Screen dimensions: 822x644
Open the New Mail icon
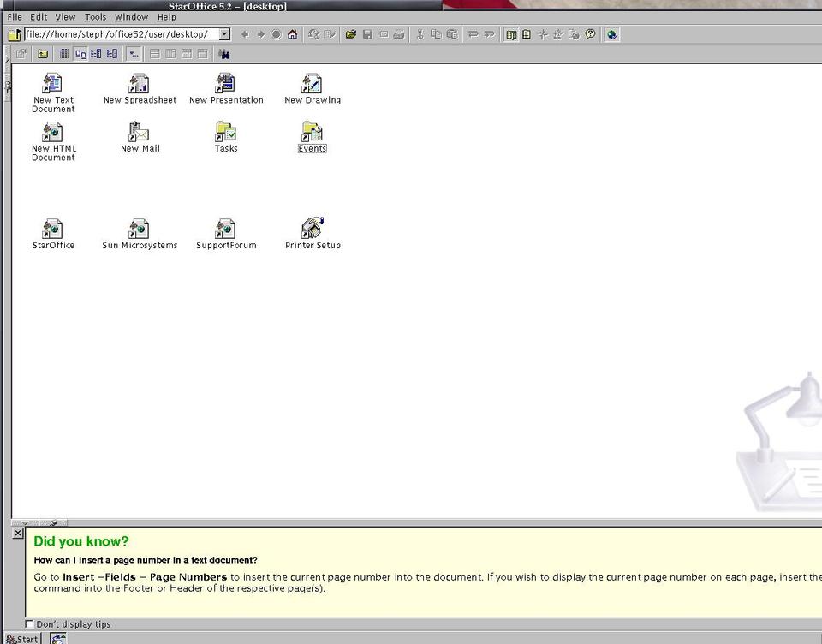139,133
